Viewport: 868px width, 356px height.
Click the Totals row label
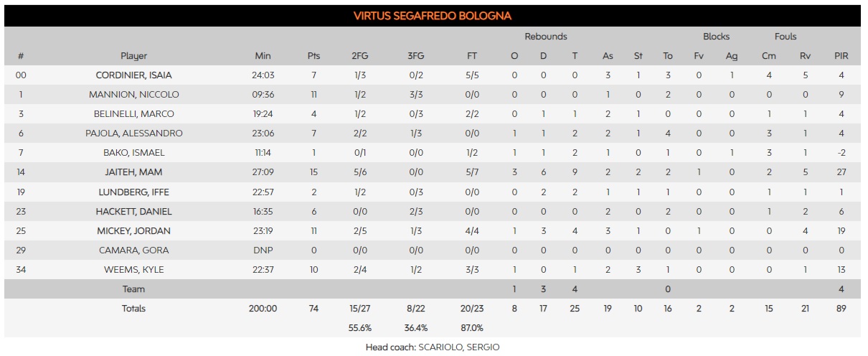[133, 309]
